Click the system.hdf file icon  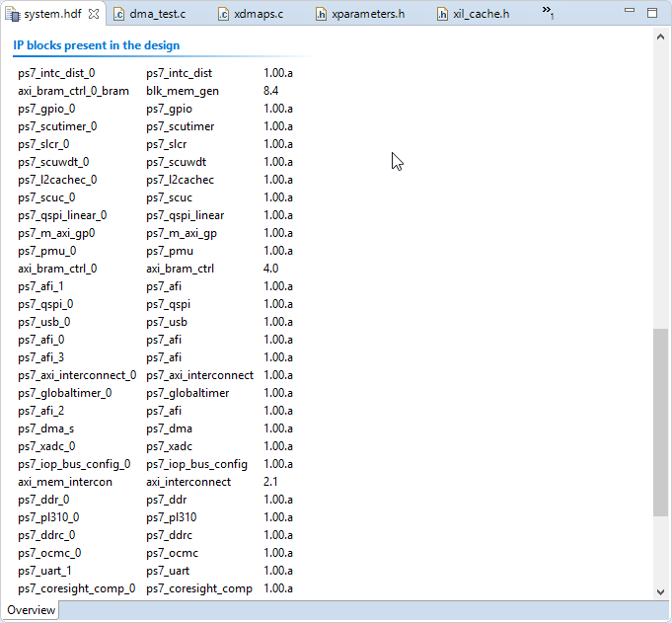click(x=14, y=14)
